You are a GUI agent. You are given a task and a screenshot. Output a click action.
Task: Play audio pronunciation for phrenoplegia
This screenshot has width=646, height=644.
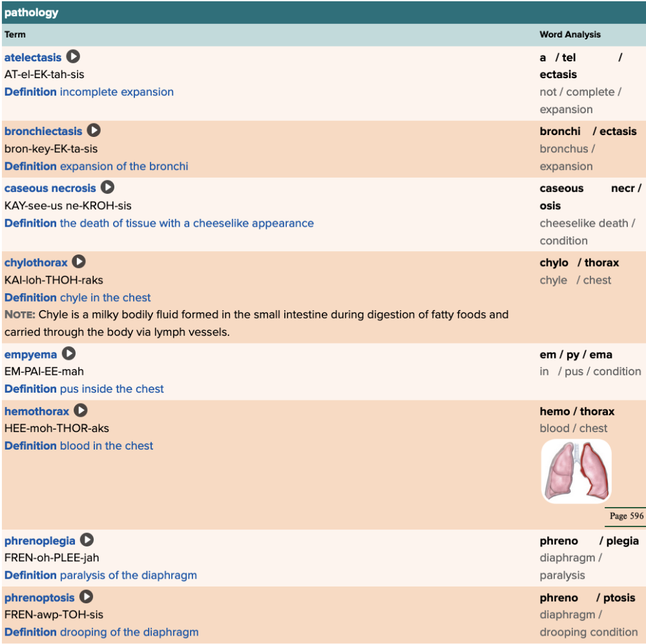[x=87, y=540]
